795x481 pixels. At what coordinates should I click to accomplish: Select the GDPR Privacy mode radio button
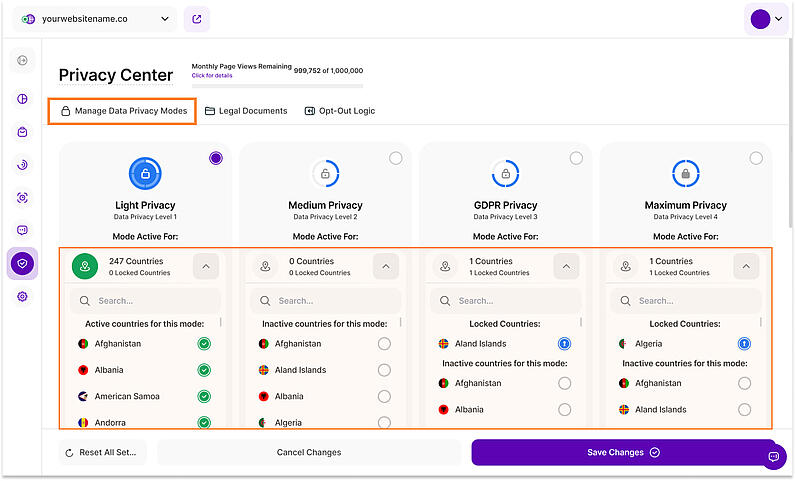point(576,158)
